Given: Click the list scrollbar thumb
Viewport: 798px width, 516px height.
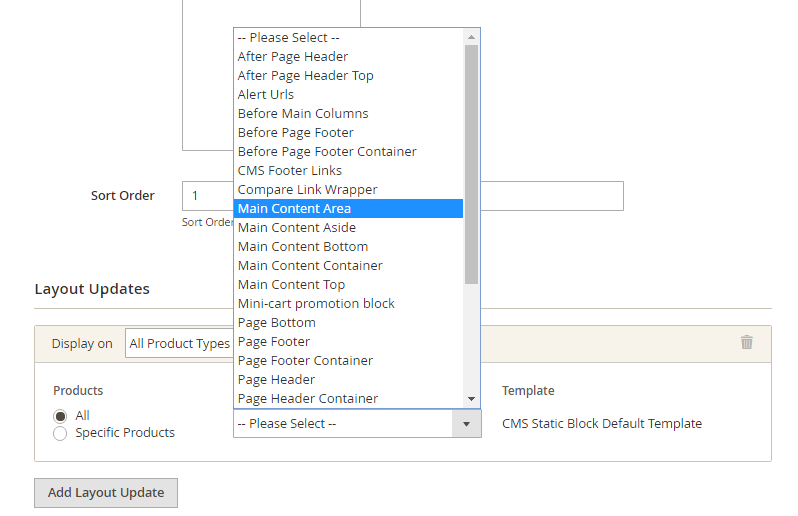Looking at the screenshot, I should tap(471, 164).
